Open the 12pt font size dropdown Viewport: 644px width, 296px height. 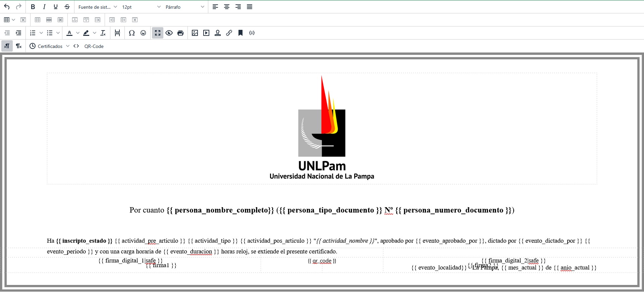(141, 7)
